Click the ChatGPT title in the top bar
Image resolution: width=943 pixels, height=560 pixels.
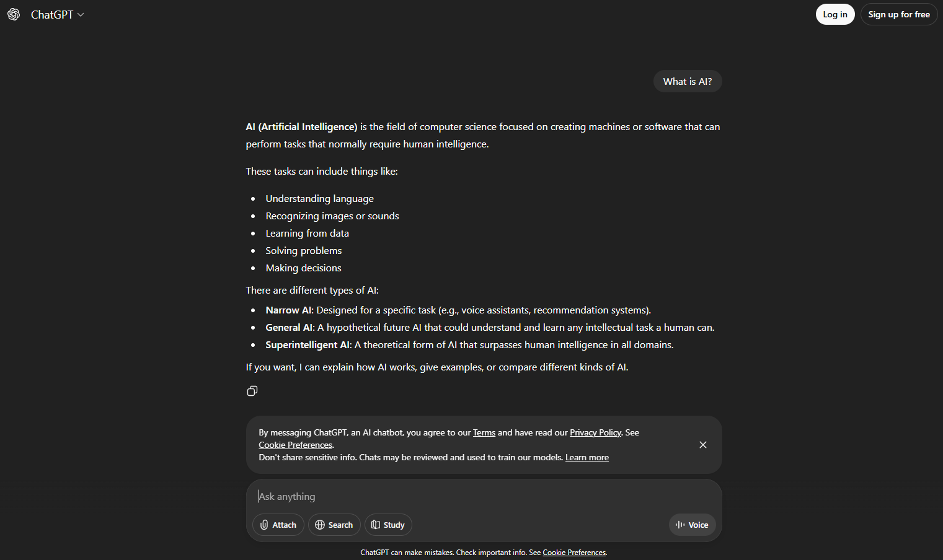click(51, 14)
